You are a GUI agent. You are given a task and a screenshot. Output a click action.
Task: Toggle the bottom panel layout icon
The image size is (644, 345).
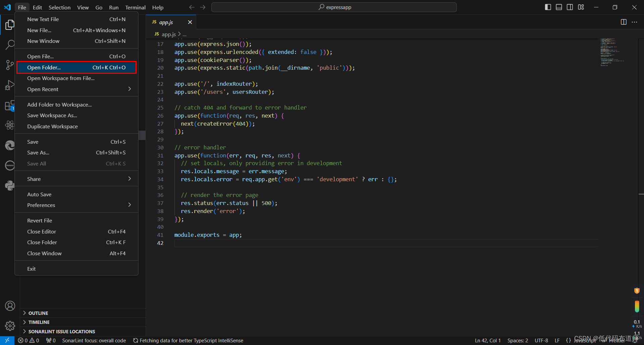click(x=559, y=7)
